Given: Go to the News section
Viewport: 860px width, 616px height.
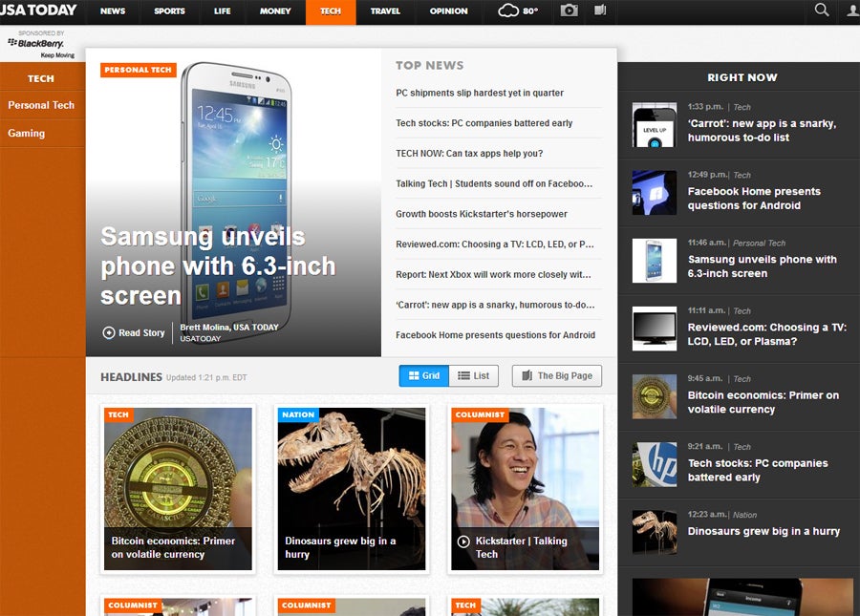Looking at the screenshot, I should [x=113, y=11].
